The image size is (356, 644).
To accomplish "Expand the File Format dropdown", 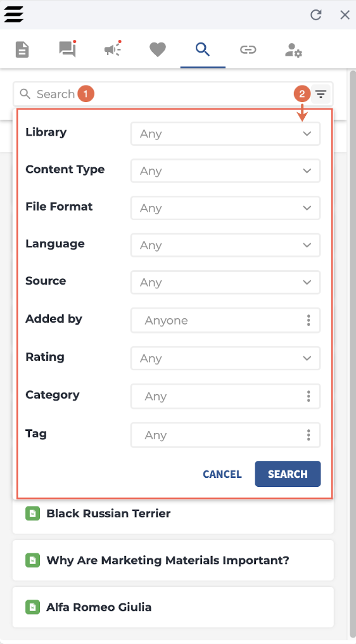I will pos(226,209).
